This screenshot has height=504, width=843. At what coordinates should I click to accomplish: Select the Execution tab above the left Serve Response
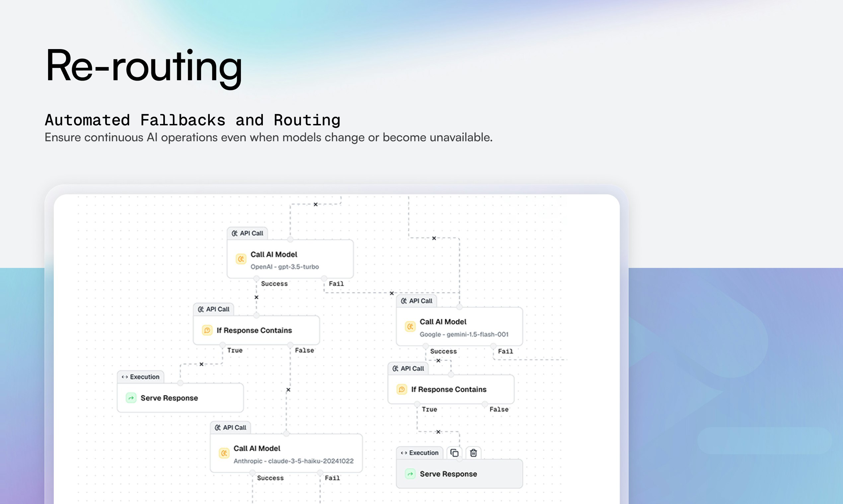pos(140,377)
